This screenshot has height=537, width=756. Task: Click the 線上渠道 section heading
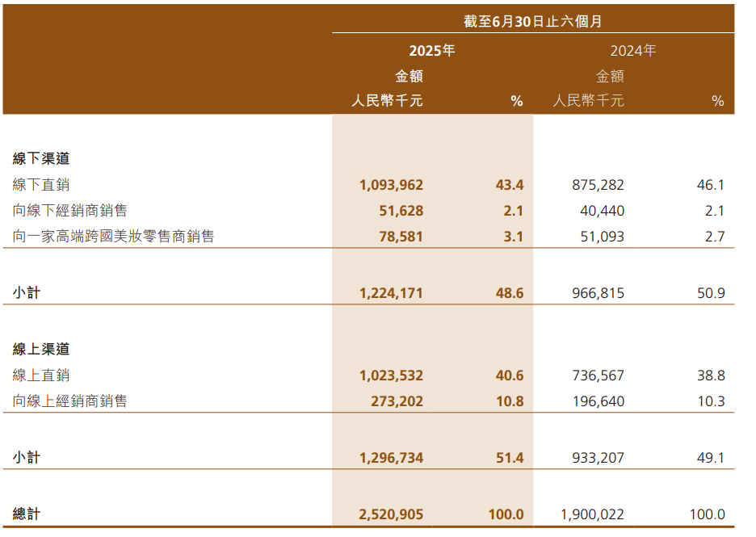41,349
